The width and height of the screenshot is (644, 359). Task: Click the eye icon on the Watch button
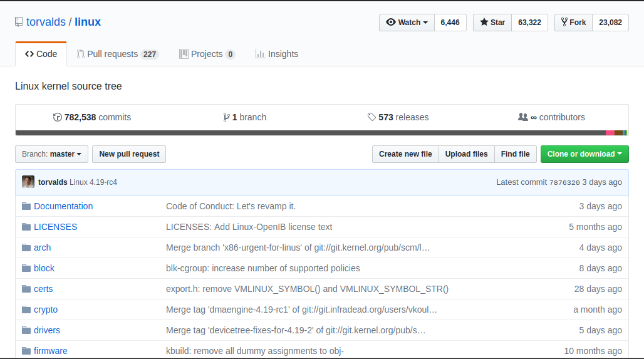391,22
